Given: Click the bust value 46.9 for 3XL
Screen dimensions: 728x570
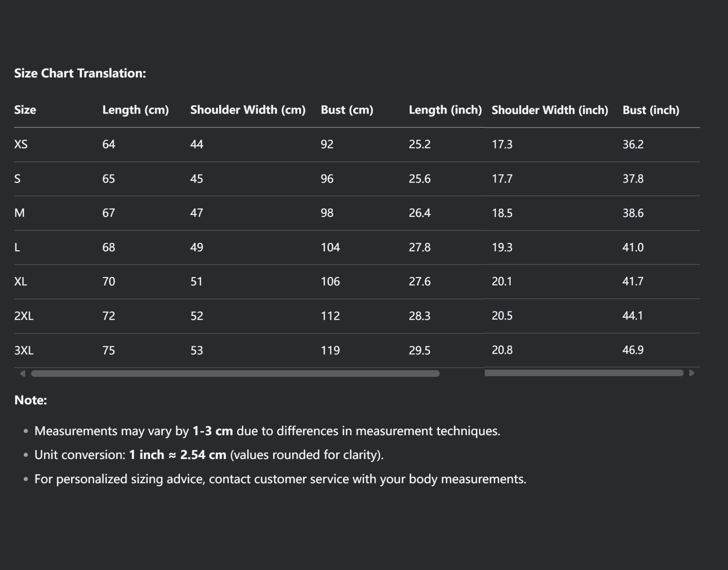Looking at the screenshot, I should tap(633, 350).
